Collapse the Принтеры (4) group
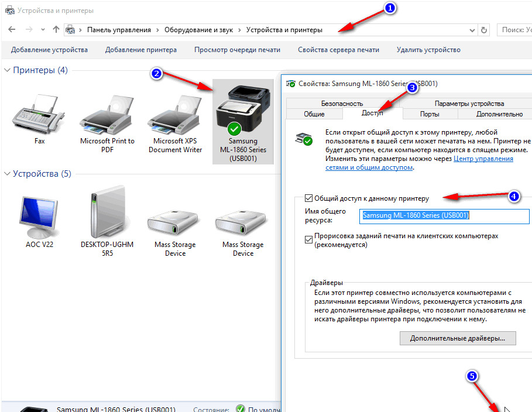Screen dimensions: 532x412 pos(7,70)
